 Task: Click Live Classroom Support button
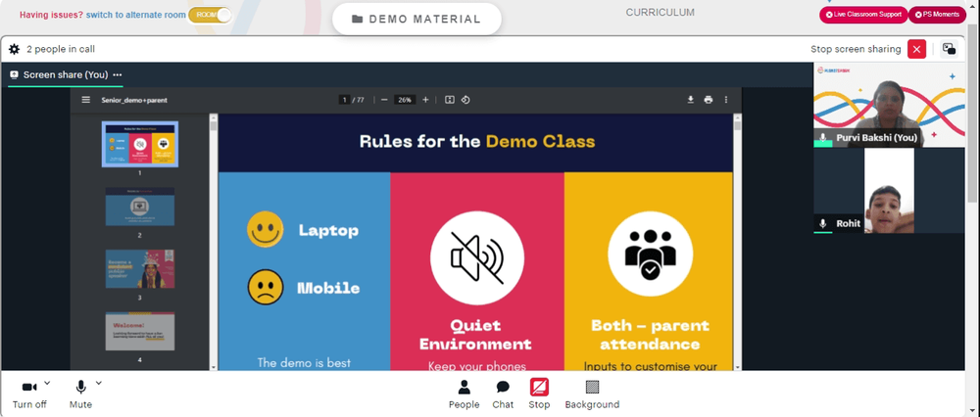coord(863,15)
